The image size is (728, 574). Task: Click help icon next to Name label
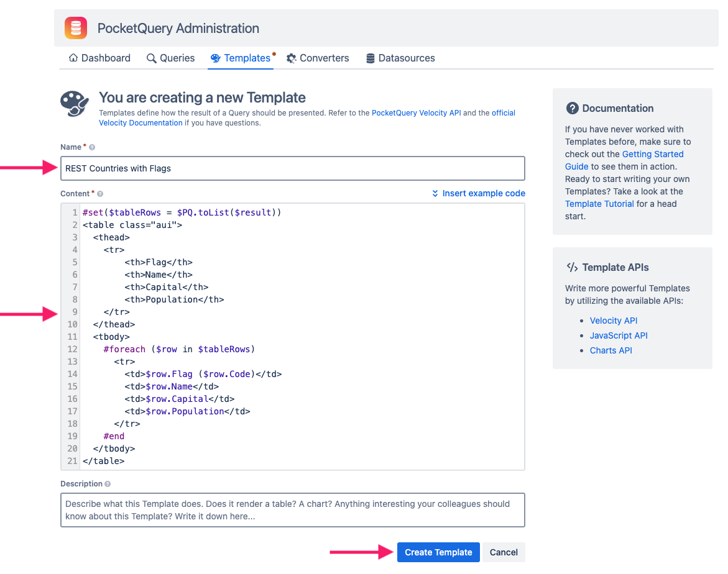tap(92, 147)
